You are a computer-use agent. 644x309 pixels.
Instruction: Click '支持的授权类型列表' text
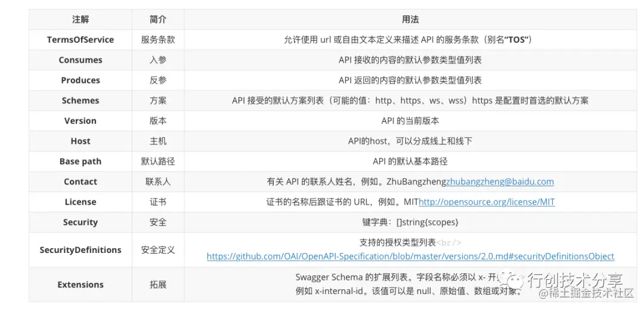point(397,243)
